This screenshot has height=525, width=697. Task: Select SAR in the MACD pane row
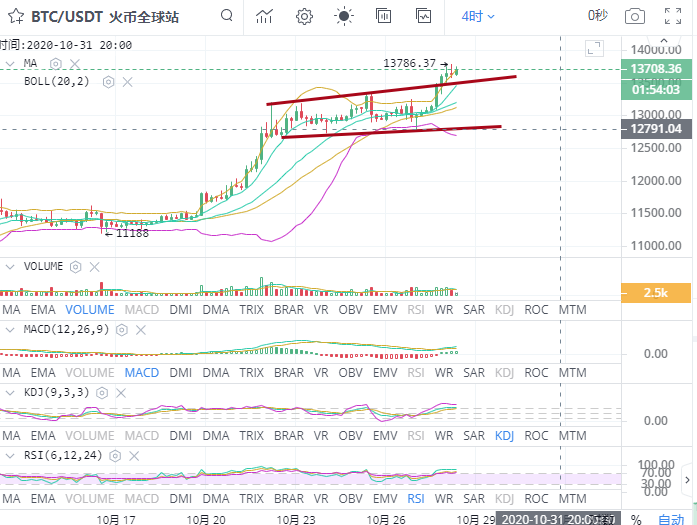474,373
